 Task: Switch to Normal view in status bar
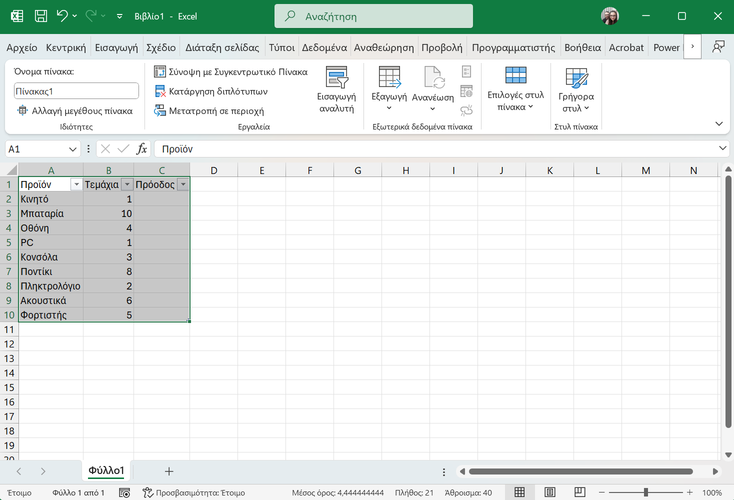click(519, 492)
